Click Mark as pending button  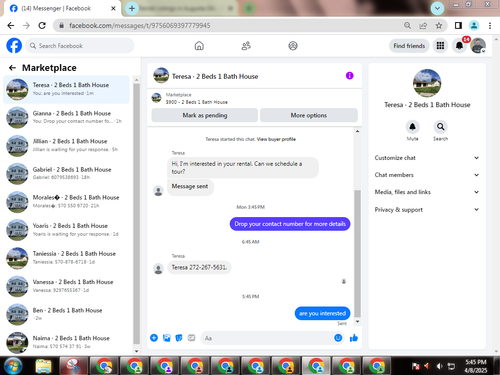click(205, 115)
